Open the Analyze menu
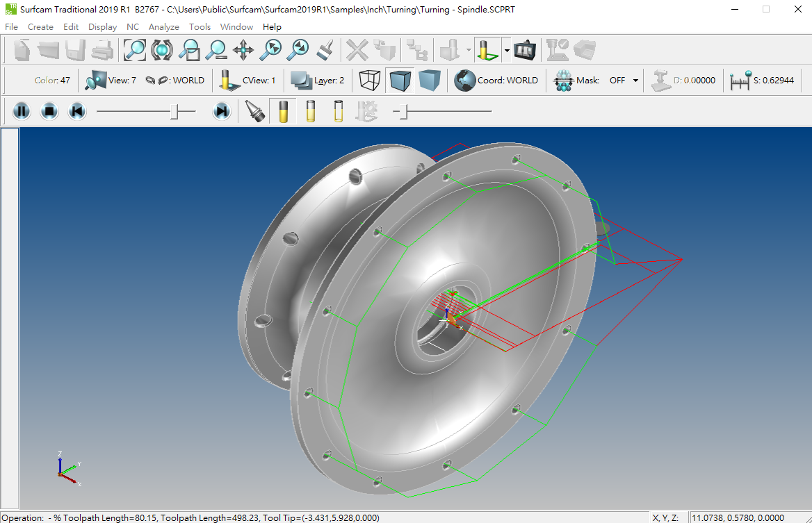812x523 pixels. [163, 27]
